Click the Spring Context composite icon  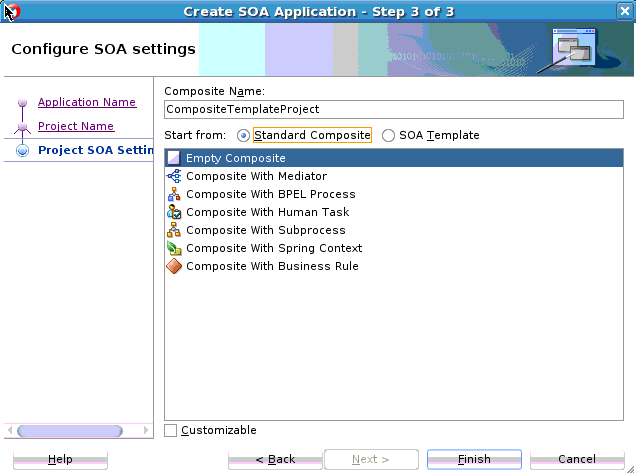[174, 248]
